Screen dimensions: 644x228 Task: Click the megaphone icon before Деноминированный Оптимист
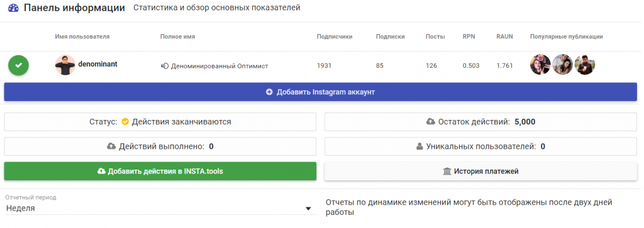165,65
